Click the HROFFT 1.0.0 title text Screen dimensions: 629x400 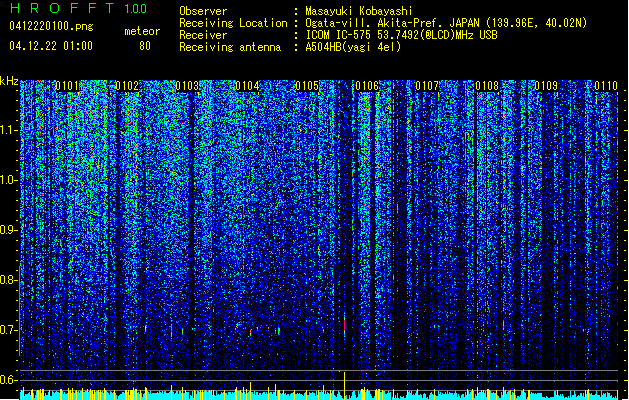click(78, 8)
